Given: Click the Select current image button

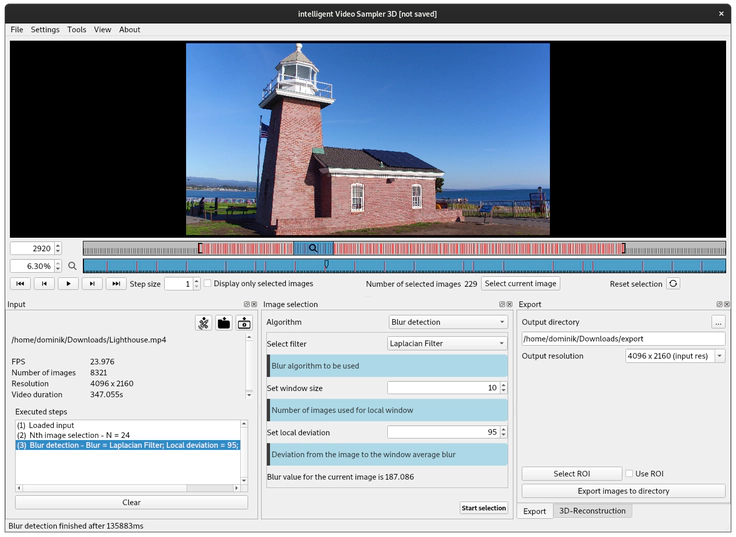Looking at the screenshot, I should point(521,284).
